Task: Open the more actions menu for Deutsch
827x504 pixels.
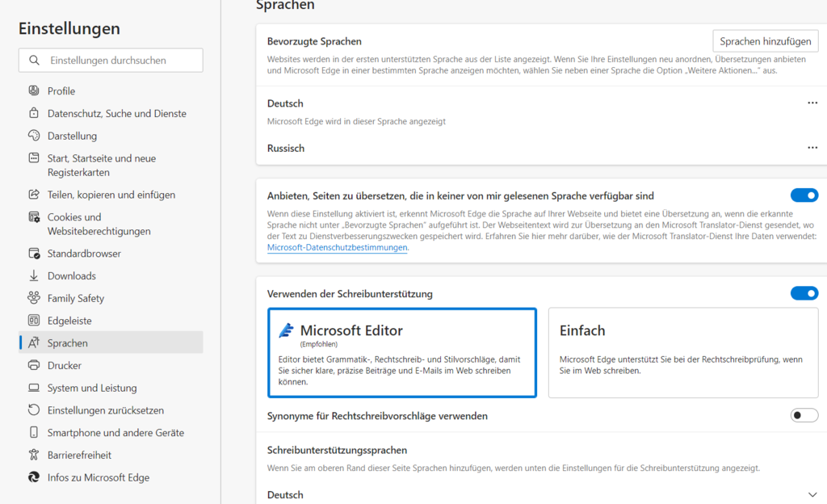Action: pyautogui.click(x=812, y=103)
